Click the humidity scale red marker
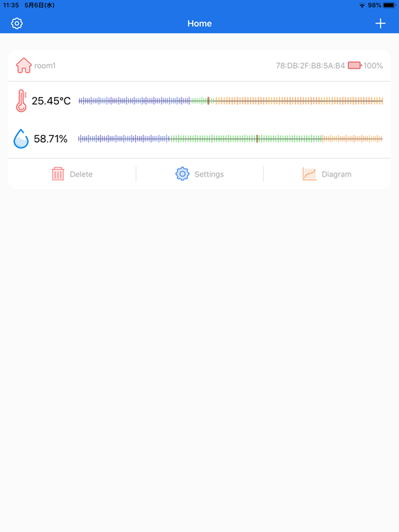The height and width of the screenshot is (532, 399). (x=257, y=139)
